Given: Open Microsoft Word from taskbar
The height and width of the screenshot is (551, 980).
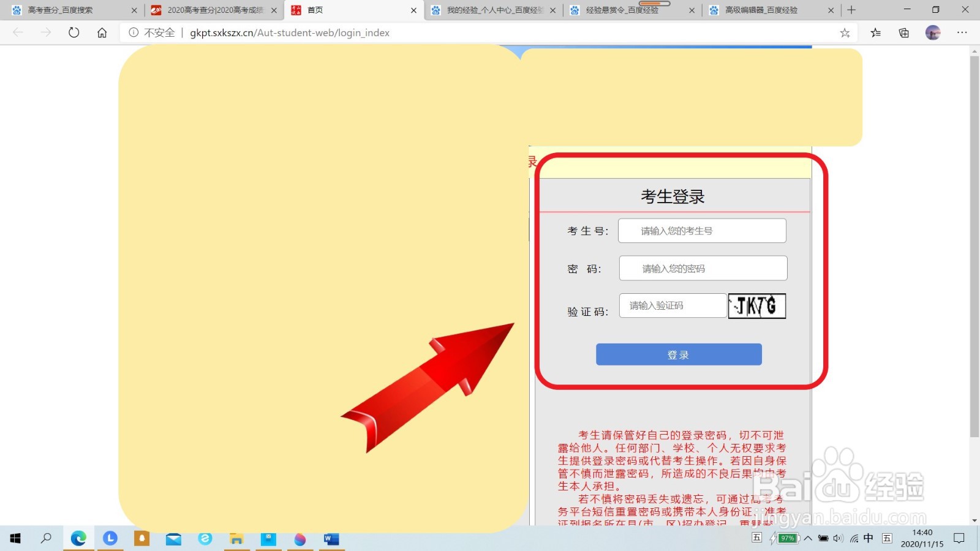Looking at the screenshot, I should click(x=331, y=539).
